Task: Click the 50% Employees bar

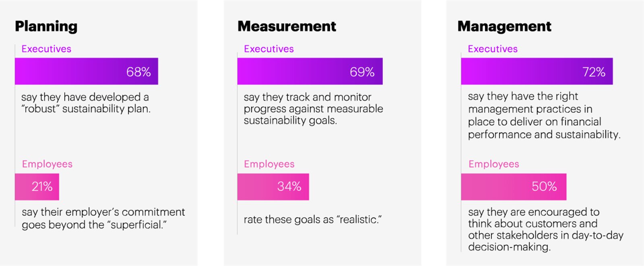Action: (x=514, y=187)
